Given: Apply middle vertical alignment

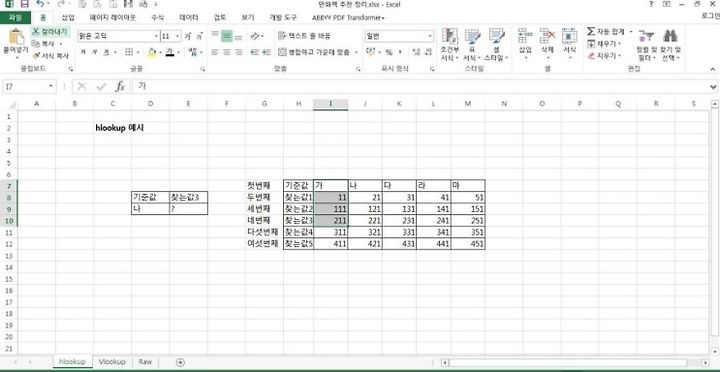Looking at the screenshot, I should tap(226, 36).
